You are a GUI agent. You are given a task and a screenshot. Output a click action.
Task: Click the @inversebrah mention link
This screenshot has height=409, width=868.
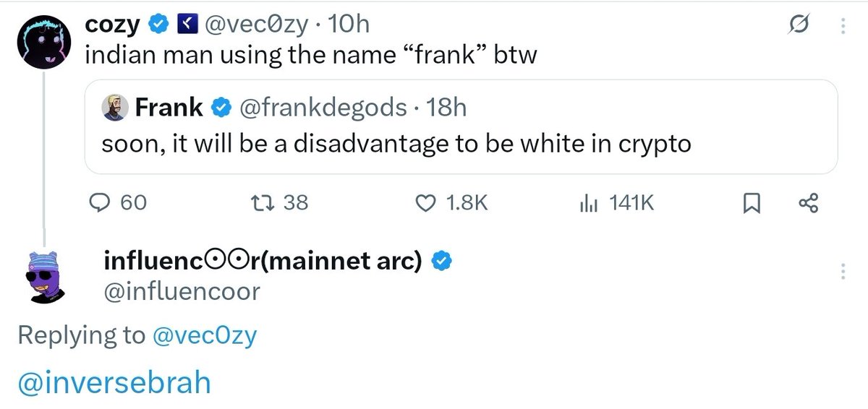pyautogui.click(x=113, y=382)
